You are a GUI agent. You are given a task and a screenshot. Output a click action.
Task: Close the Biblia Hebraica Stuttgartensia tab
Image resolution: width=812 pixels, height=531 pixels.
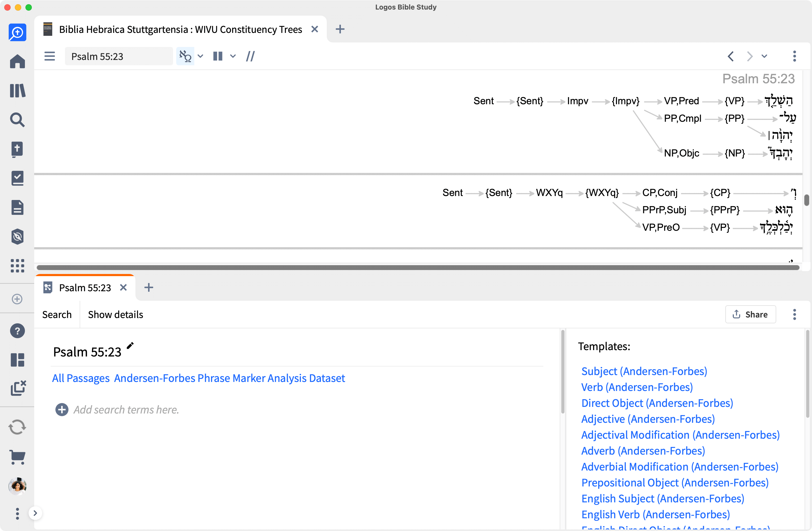315,29
